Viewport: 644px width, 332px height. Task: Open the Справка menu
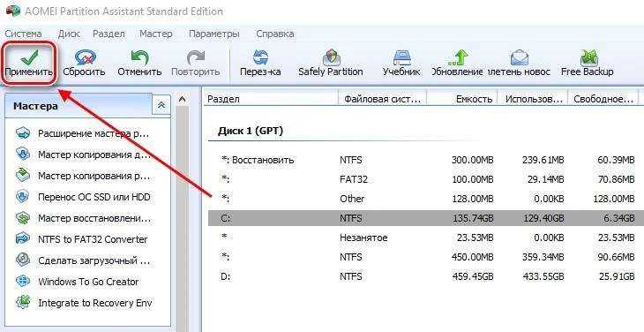(274, 34)
